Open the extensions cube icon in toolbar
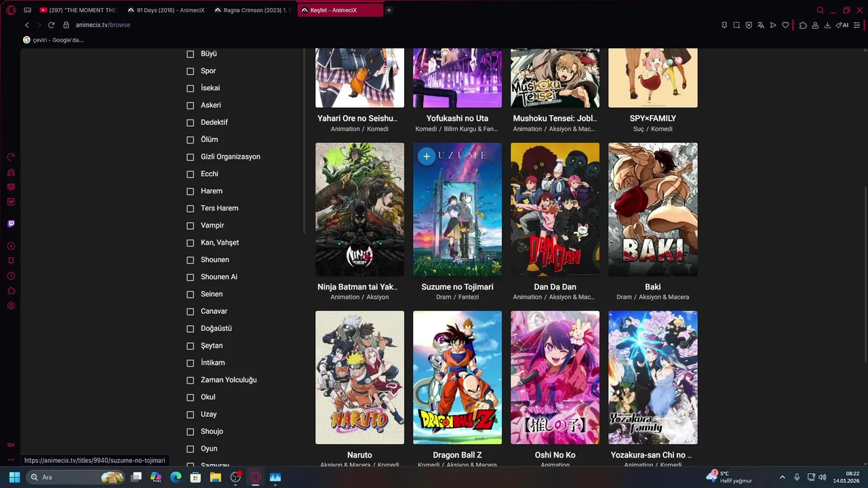Screen dimensions: 868x488 point(803,25)
